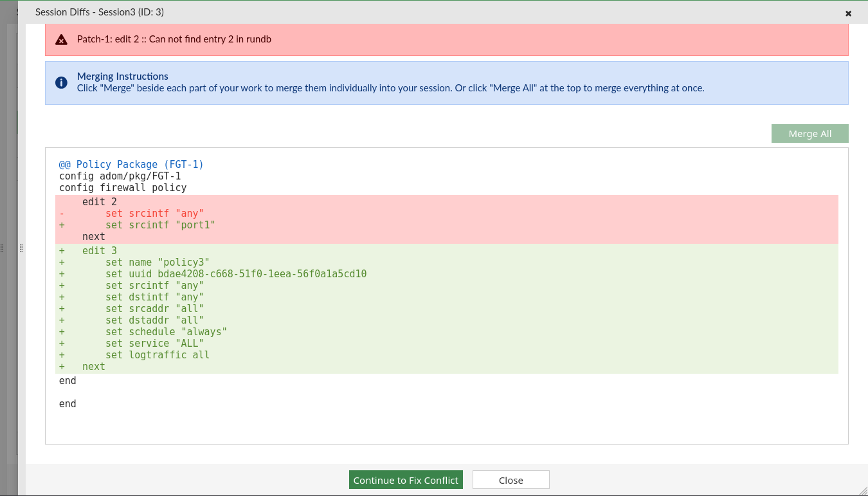The width and height of the screenshot is (868, 496).
Task: Click Continue to Fix Conflict
Action: pos(406,480)
